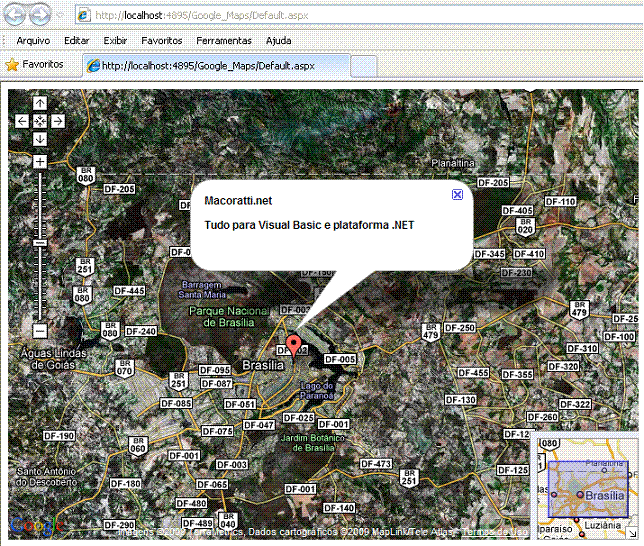Click the address bar URL field
This screenshot has height=546, width=644.
click(x=361, y=16)
